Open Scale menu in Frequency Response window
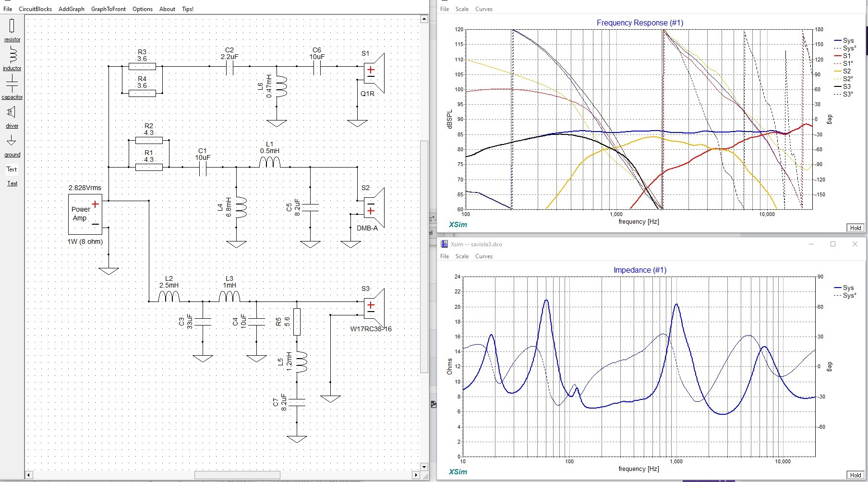 (462, 9)
